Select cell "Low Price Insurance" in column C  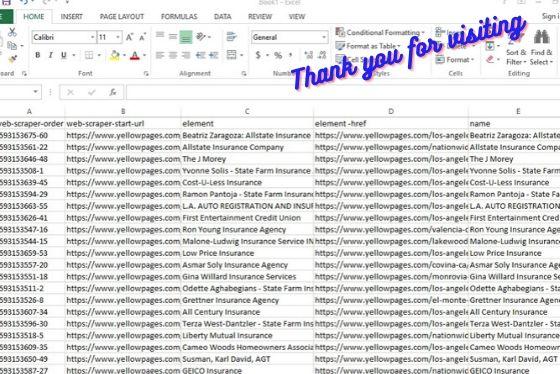pos(247,253)
